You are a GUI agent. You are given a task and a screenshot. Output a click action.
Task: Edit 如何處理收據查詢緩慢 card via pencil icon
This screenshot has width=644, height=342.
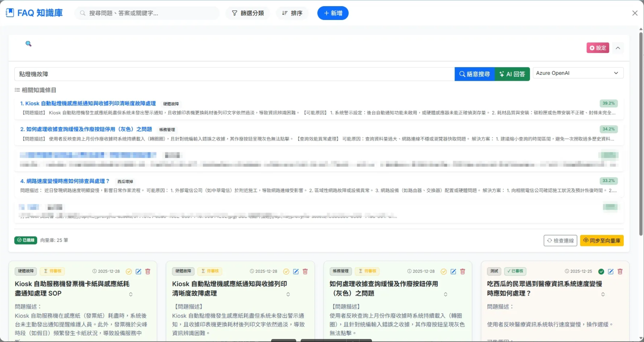click(453, 271)
